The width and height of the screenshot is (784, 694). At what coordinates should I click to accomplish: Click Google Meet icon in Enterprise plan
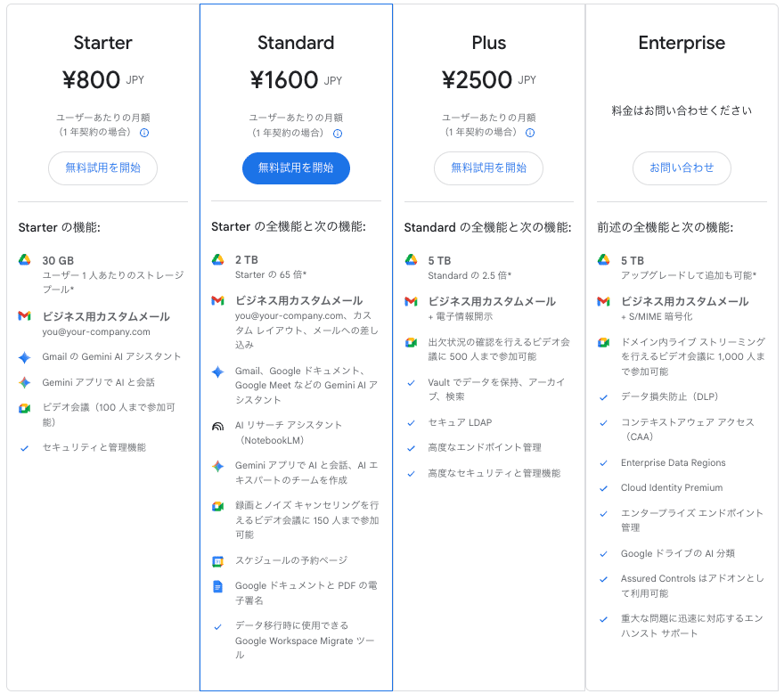pyautogui.click(x=603, y=342)
